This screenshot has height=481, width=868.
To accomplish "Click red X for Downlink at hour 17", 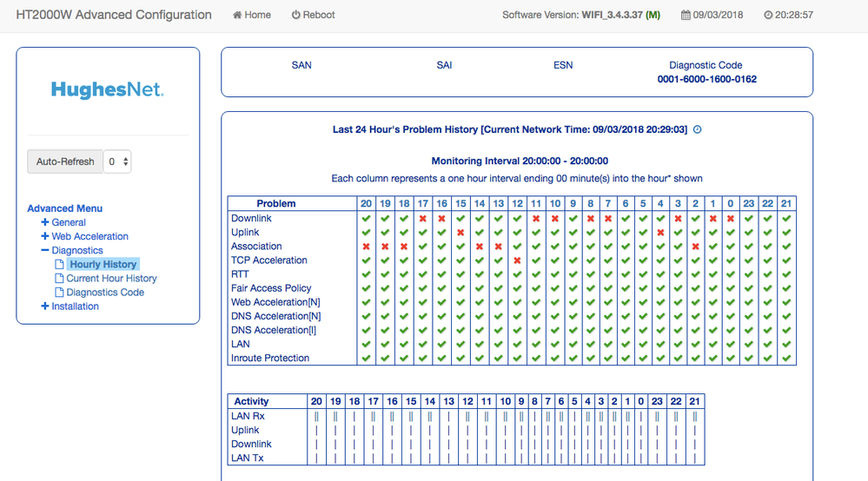I will [423, 219].
